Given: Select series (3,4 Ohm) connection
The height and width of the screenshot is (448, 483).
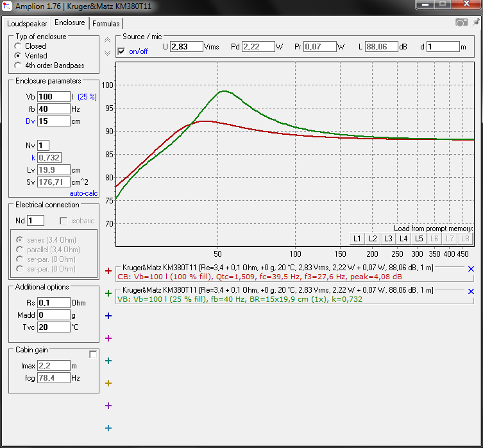Looking at the screenshot, I should [20, 240].
